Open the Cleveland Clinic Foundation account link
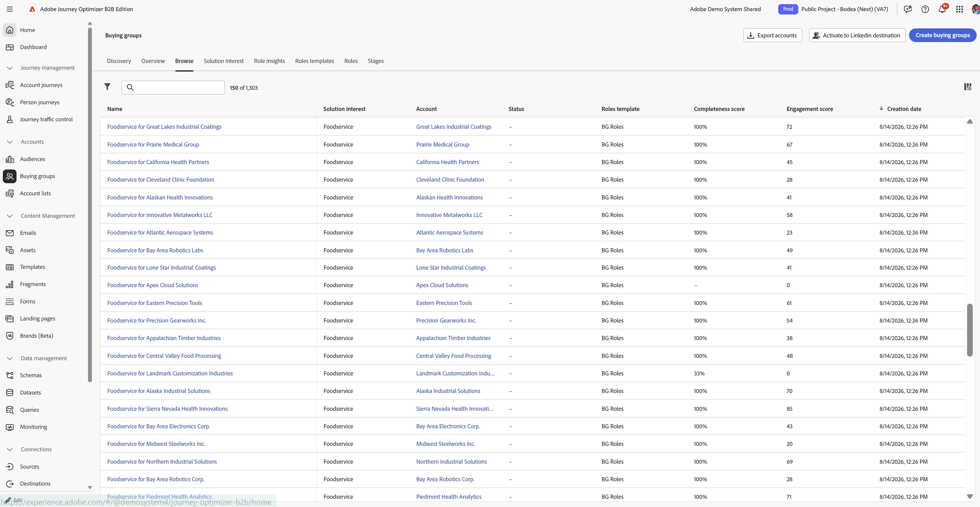The image size is (980, 507). click(x=450, y=180)
